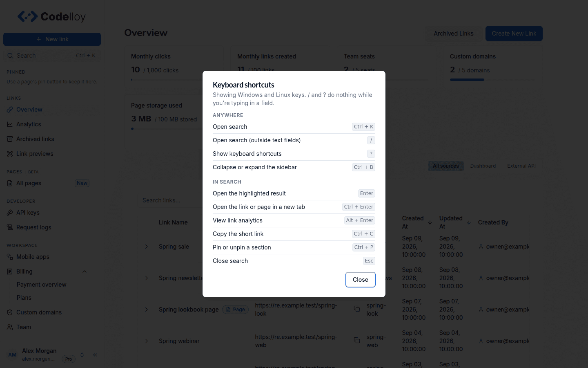
Task: Copy the spring-look short link icon
Action: pos(356,309)
